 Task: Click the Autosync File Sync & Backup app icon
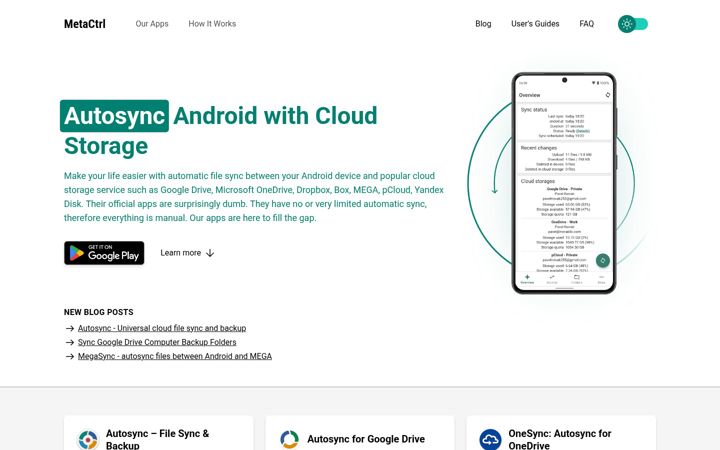point(88,439)
